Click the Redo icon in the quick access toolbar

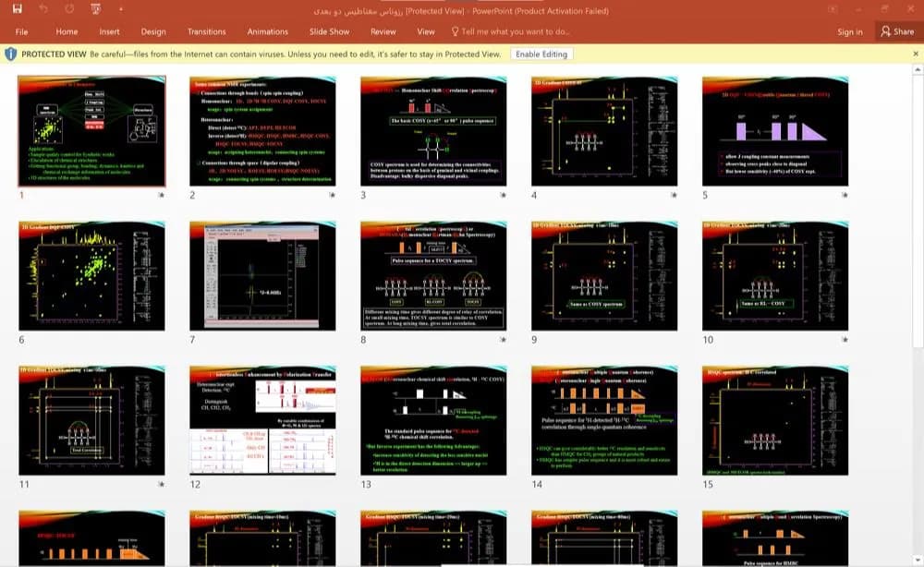(x=69, y=9)
